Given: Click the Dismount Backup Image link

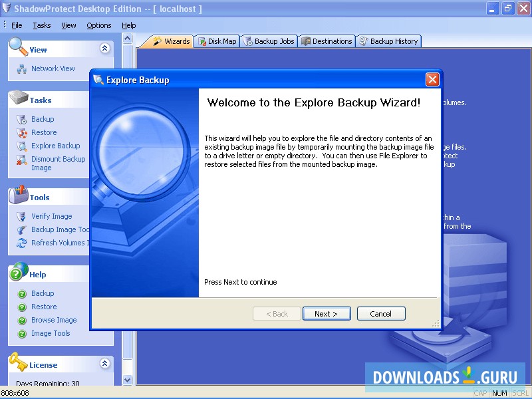Looking at the screenshot, I should pos(59,163).
